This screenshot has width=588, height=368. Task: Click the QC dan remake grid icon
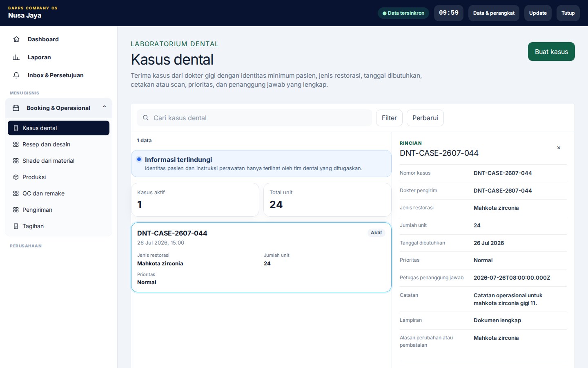coord(16,193)
